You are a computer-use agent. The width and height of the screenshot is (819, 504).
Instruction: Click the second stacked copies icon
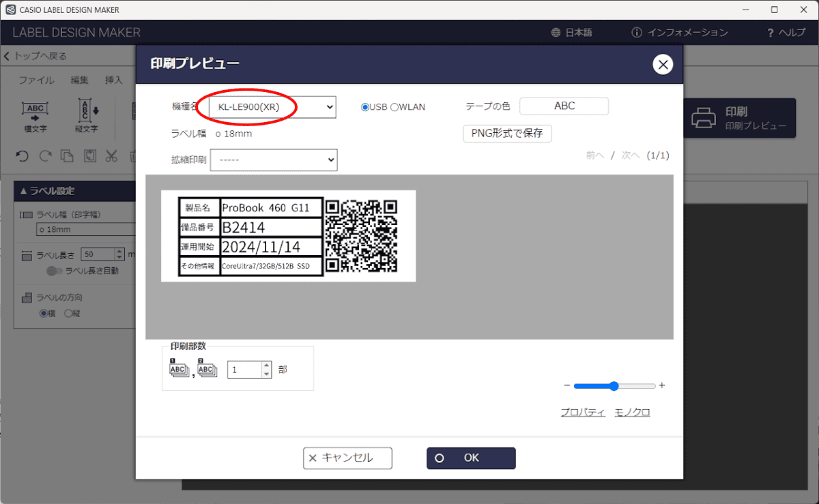[206, 368]
